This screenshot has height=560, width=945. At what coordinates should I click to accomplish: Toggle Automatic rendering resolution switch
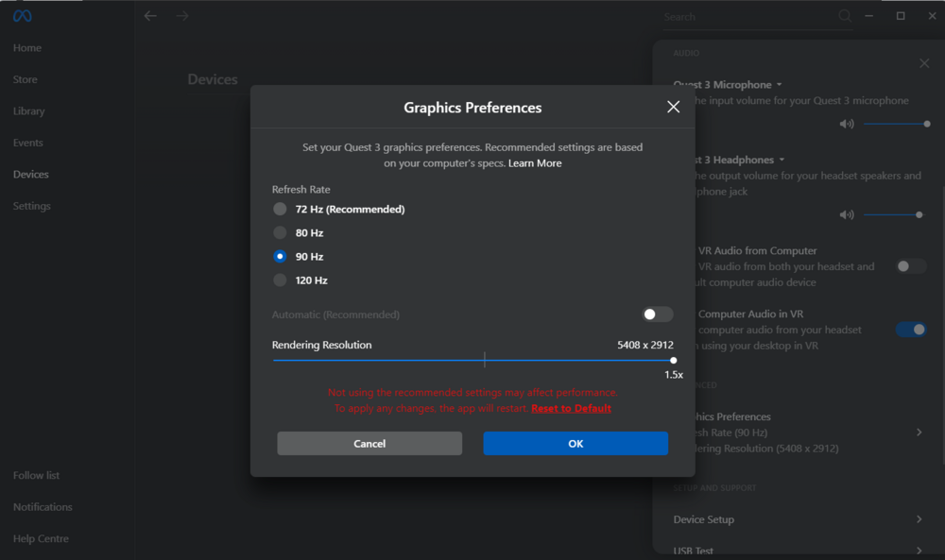(658, 314)
